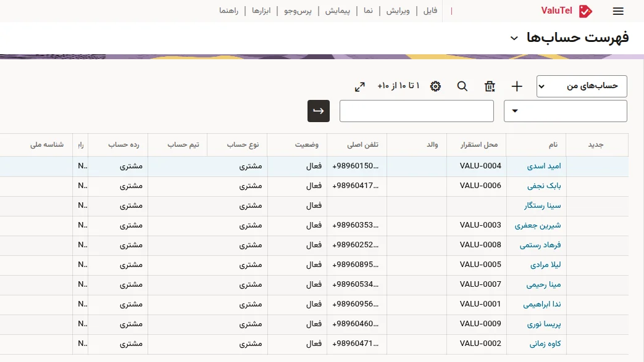Click phone number +98960460...

pos(356,323)
